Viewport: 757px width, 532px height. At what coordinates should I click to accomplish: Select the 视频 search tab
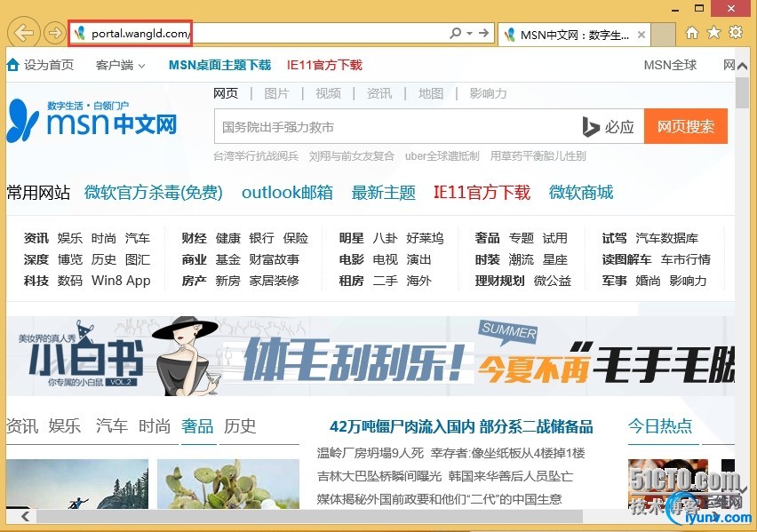[328, 93]
